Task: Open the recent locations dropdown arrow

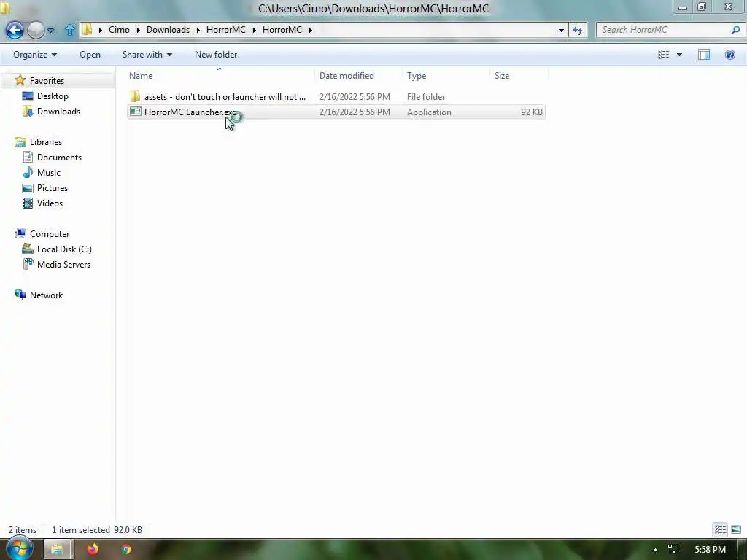Action: (x=51, y=31)
